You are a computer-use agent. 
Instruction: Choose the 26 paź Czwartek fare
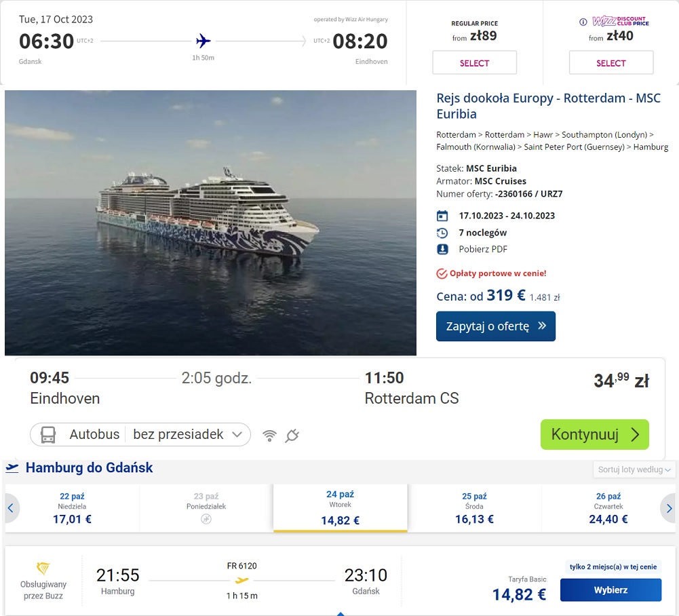[x=608, y=507]
